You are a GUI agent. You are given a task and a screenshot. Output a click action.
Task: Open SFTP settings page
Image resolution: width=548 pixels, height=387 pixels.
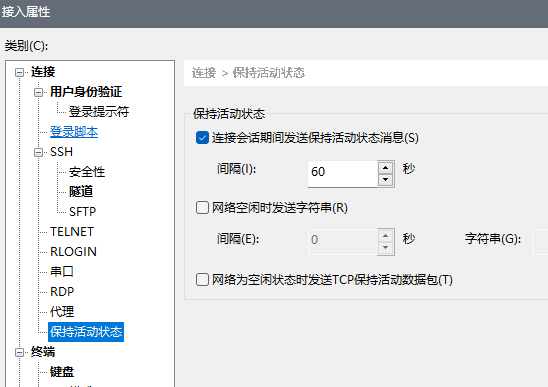(82, 212)
